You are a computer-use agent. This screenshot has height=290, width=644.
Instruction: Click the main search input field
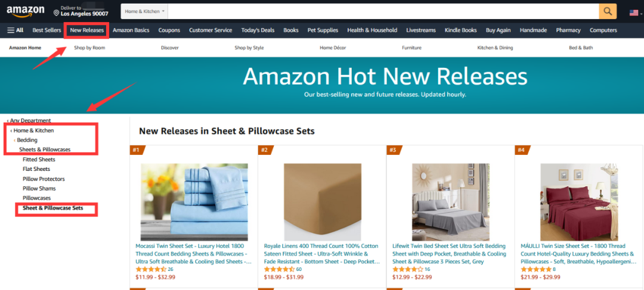click(383, 11)
